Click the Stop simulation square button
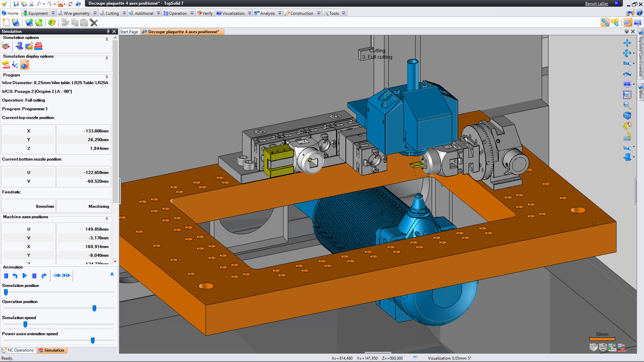Viewport: 644px width, 362px height. 6,276
